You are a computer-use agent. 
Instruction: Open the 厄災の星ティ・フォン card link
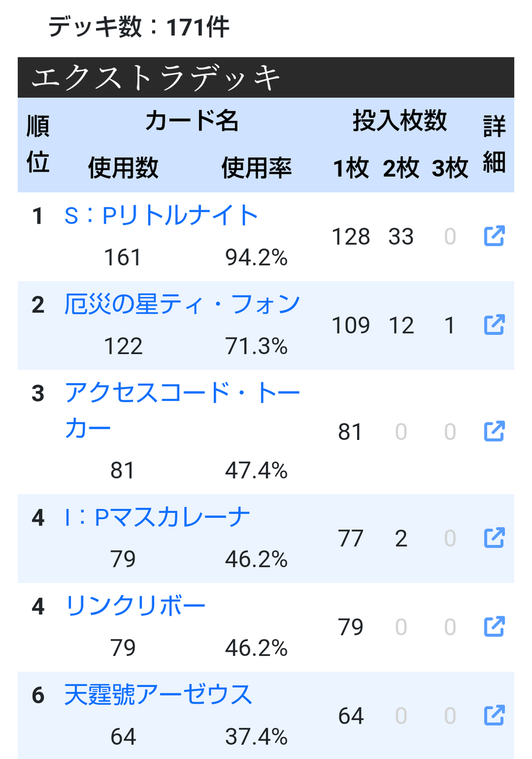point(182,304)
